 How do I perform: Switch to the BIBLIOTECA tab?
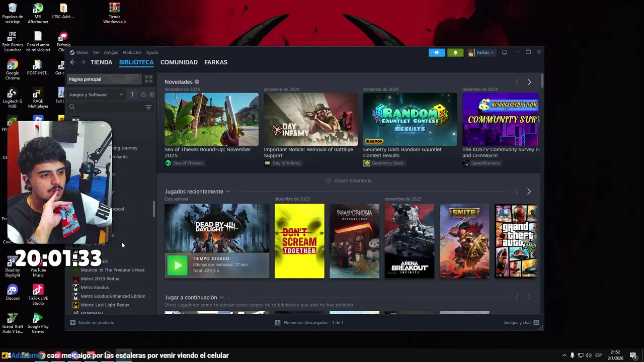coord(136,62)
